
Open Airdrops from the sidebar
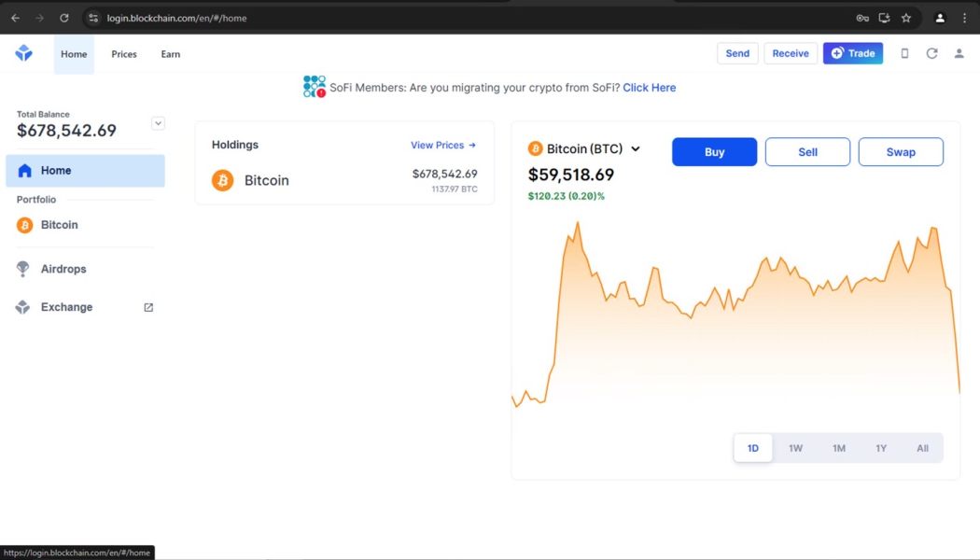point(63,269)
